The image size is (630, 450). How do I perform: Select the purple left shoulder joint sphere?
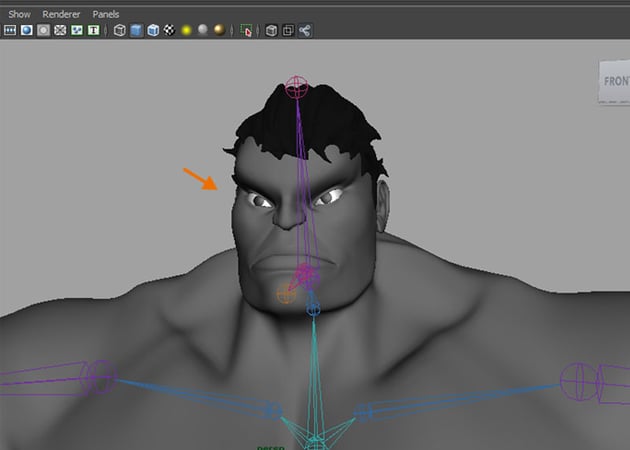point(100,377)
